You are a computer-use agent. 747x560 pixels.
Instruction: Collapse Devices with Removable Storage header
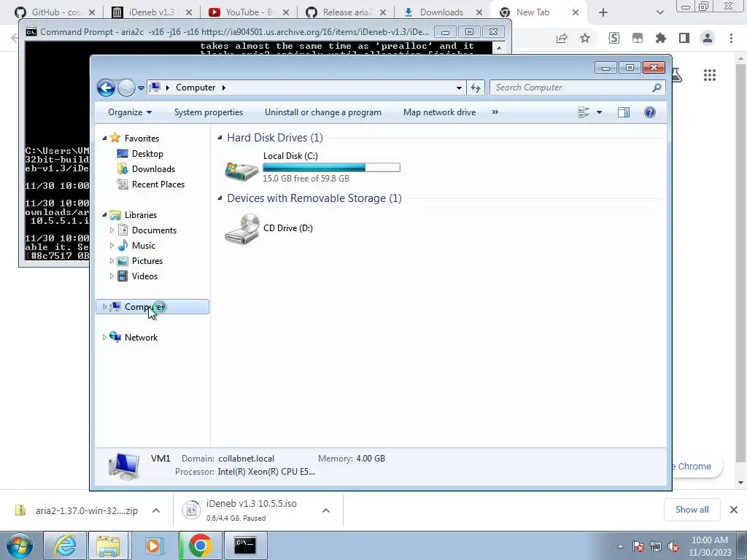click(x=220, y=198)
